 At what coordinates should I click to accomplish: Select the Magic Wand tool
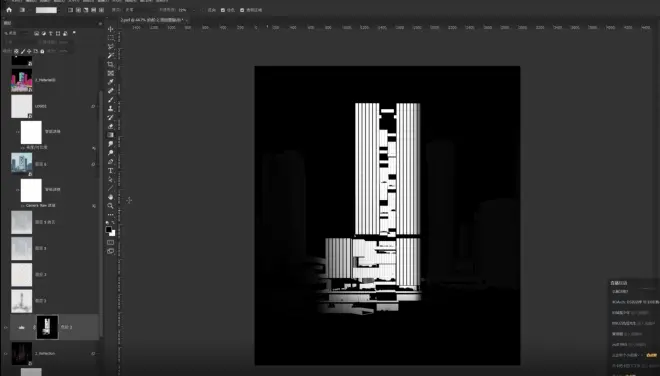pyautogui.click(x=111, y=56)
